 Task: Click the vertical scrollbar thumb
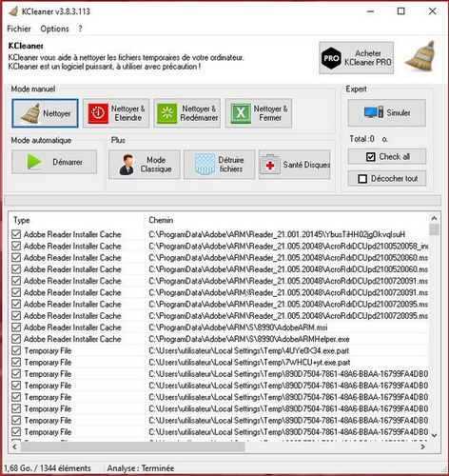click(434, 229)
